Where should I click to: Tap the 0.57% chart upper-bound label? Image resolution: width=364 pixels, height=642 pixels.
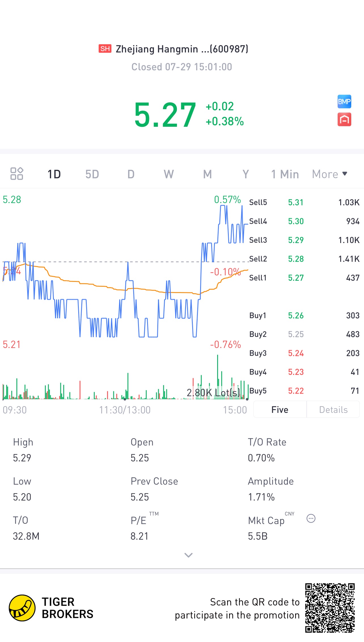pos(227,200)
